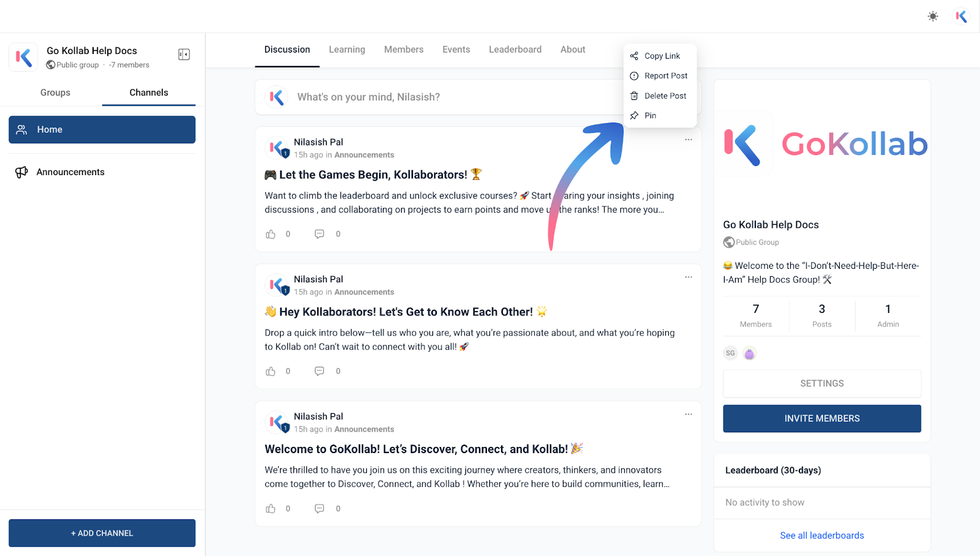Open the Announcements channel
The height and width of the screenshot is (556, 980).
[102, 172]
